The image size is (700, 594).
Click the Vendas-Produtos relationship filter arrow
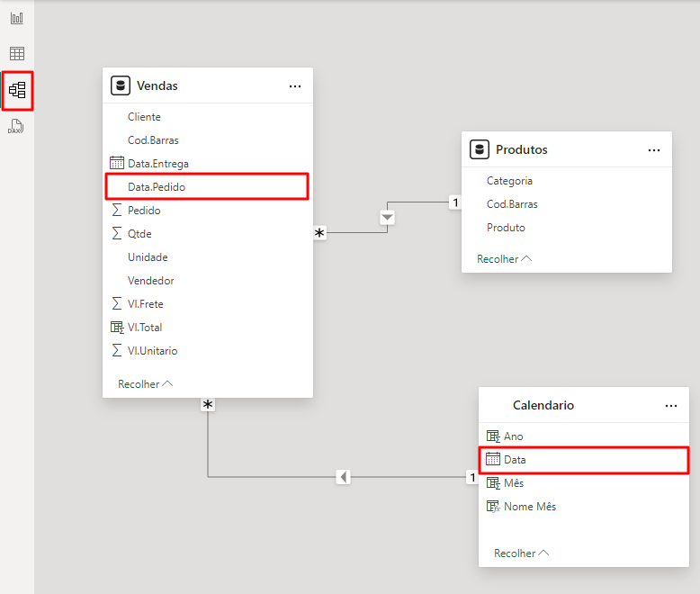coord(387,218)
